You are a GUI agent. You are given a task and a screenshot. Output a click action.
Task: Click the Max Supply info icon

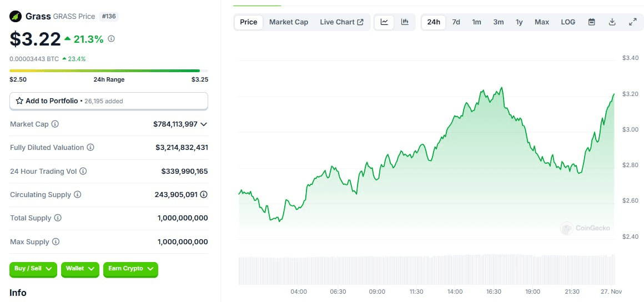(56, 241)
